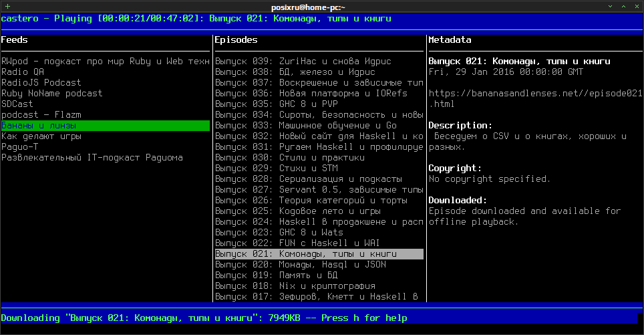The image size is (644, 335).
Task: Select the highlighted Бананы и линзы feed
Action: tap(106, 125)
